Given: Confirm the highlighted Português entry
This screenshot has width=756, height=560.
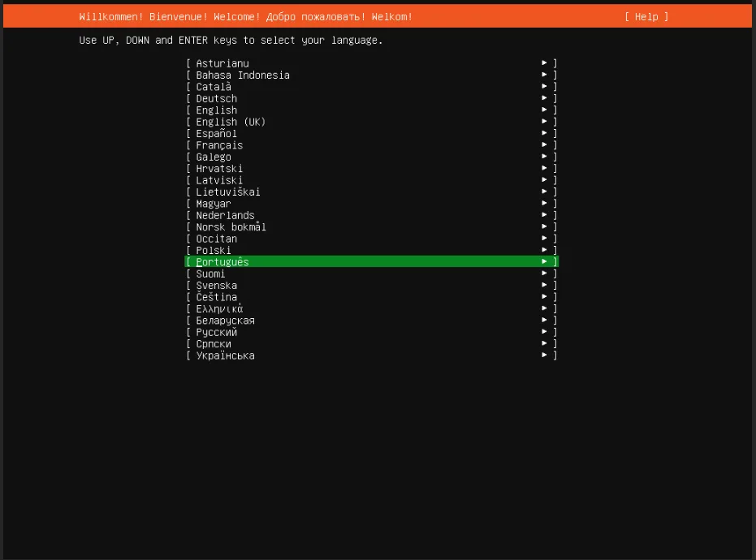Looking at the screenshot, I should coord(371,261).
